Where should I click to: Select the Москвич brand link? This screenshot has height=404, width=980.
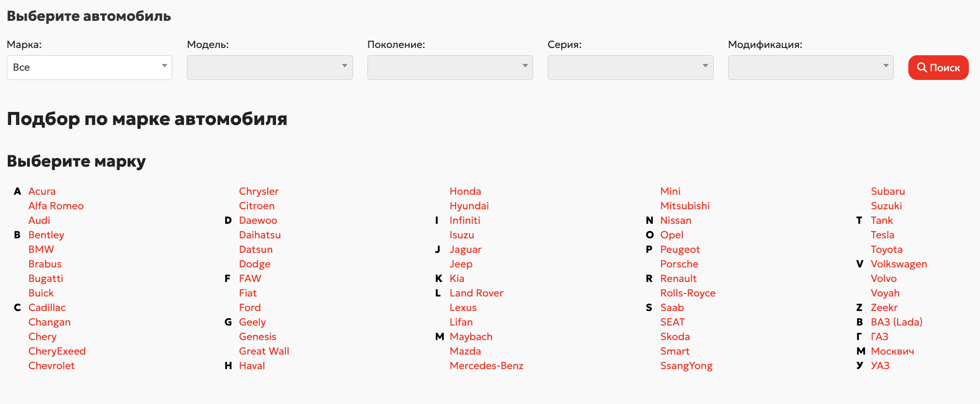tap(892, 351)
